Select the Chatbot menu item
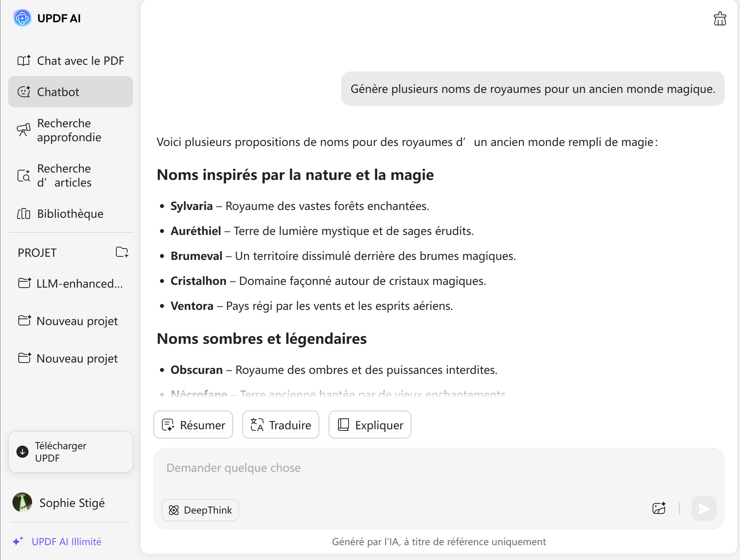This screenshot has height=560, width=740. (x=71, y=92)
